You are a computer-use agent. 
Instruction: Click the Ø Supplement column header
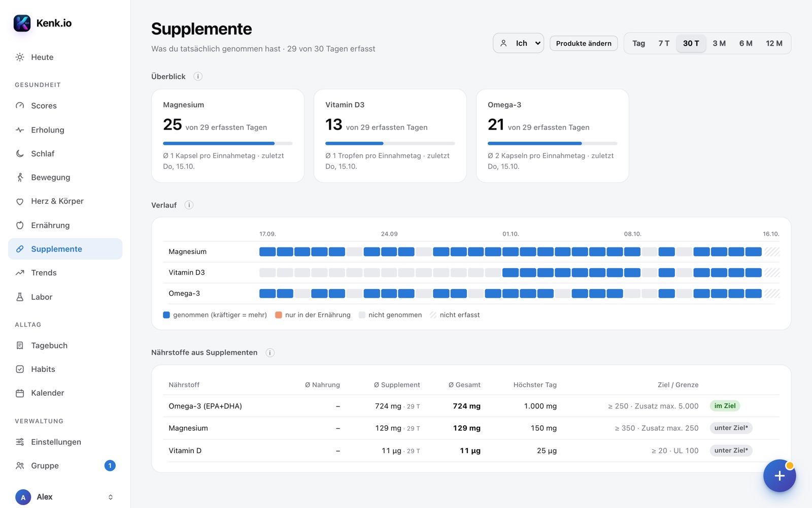pos(397,385)
